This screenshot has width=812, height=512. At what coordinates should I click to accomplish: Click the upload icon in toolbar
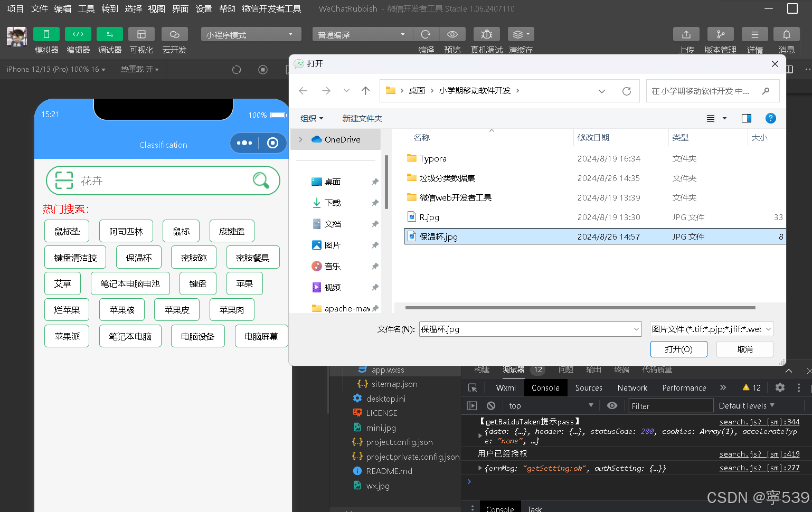click(x=686, y=34)
